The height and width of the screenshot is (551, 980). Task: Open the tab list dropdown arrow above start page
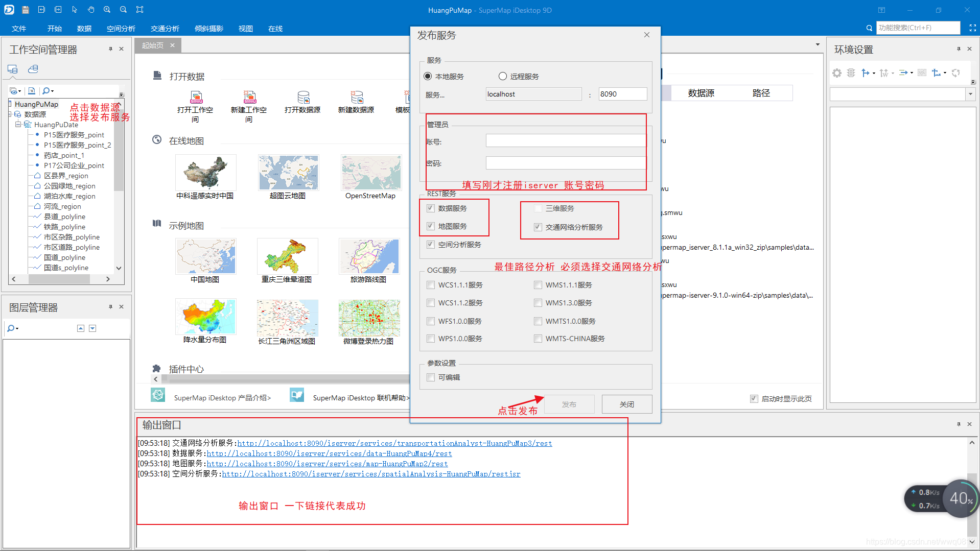pos(818,45)
